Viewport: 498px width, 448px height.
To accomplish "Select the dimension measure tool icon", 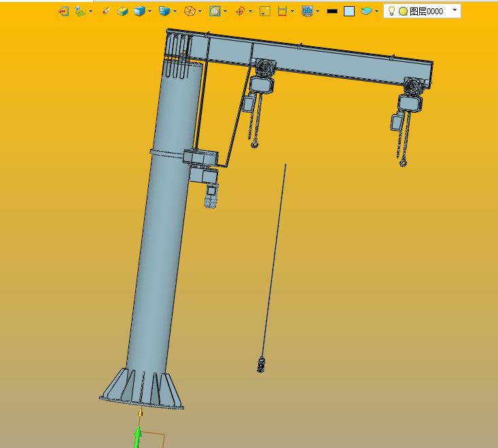I will [282, 12].
